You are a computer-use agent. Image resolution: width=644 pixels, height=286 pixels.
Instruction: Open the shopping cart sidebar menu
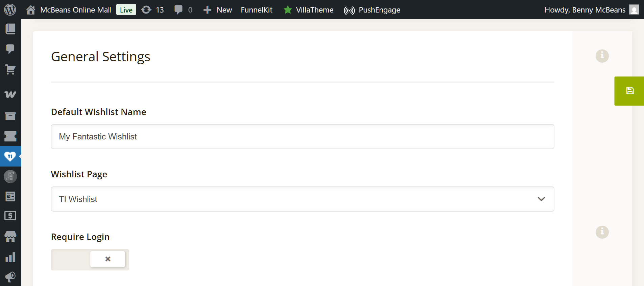[10, 70]
